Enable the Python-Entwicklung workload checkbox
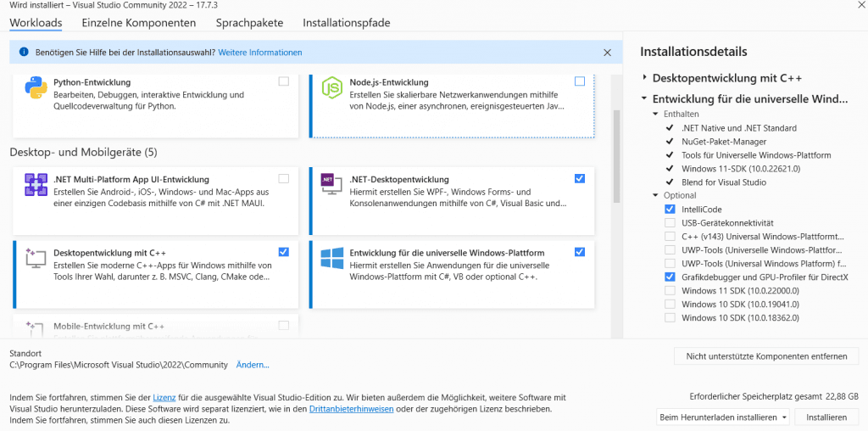Image resolution: width=868 pixels, height=431 pixels. click(283, 81)
